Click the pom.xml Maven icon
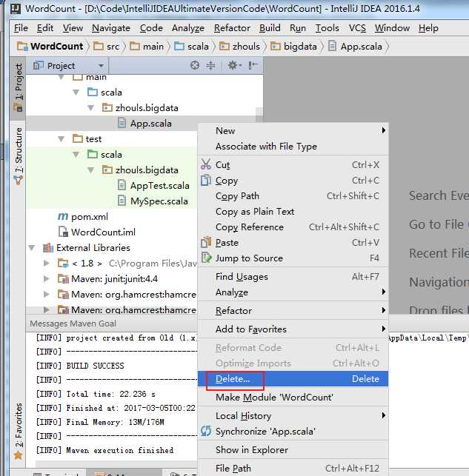Viewport: 469px width, 476px height. click(x=62, y=216)
